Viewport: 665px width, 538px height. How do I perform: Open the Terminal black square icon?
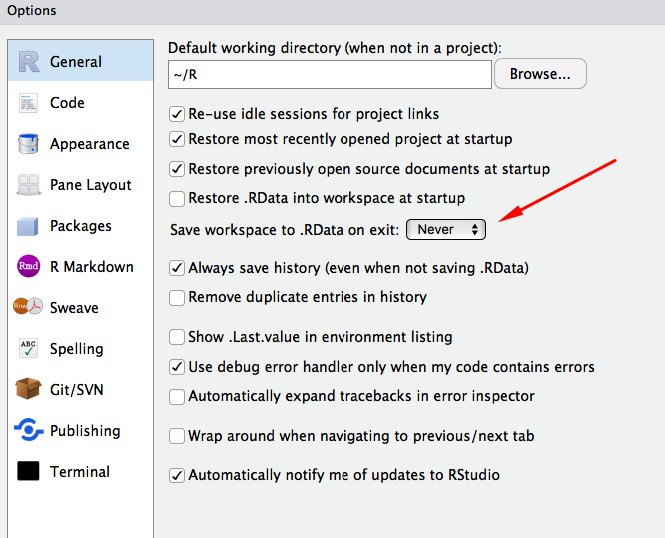pyautogui.click(x=29, y=472)
